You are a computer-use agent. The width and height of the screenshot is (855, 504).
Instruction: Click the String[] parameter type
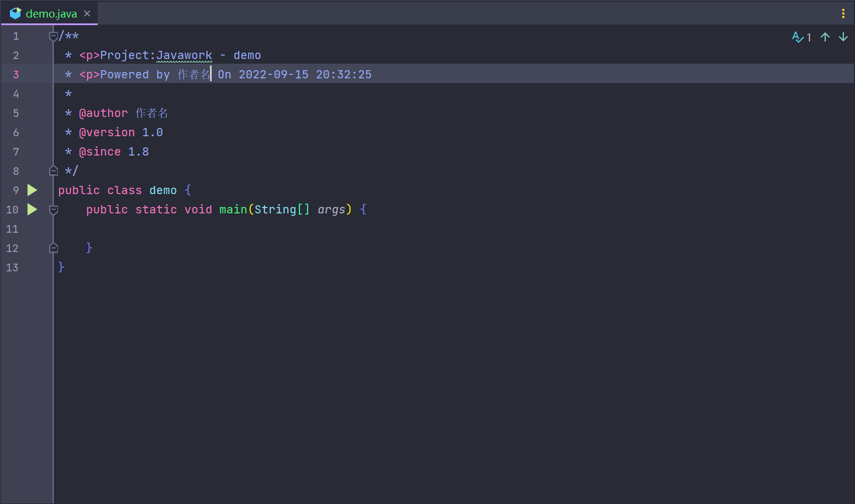(x=282, y=210)
